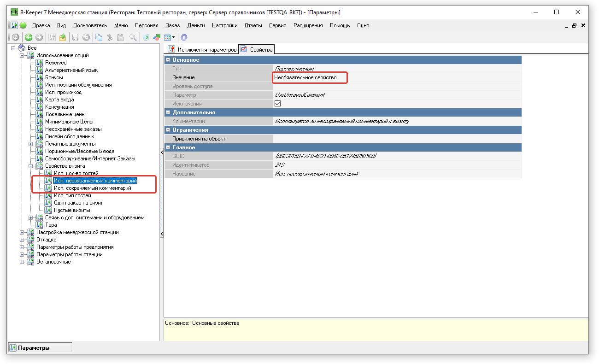The width and height of the screenshot is (599, 364).
Task: Click the scissors cut icon
Action: (110, 38)
